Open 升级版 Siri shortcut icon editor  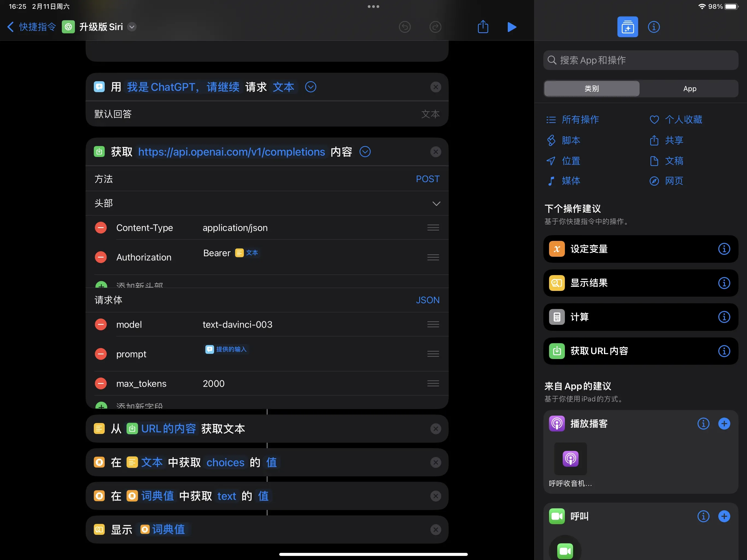click(68, 27)
